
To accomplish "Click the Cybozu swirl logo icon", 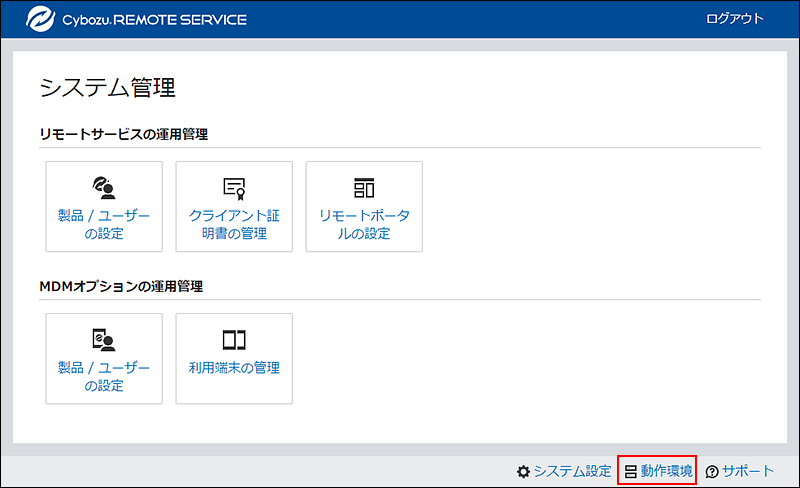I will (42, 19).
